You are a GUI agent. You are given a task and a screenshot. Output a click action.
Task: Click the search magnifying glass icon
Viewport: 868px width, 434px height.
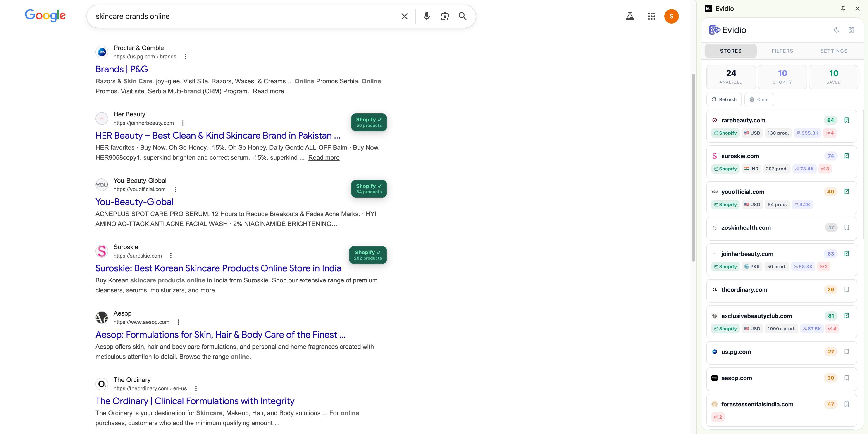[462, 16]
